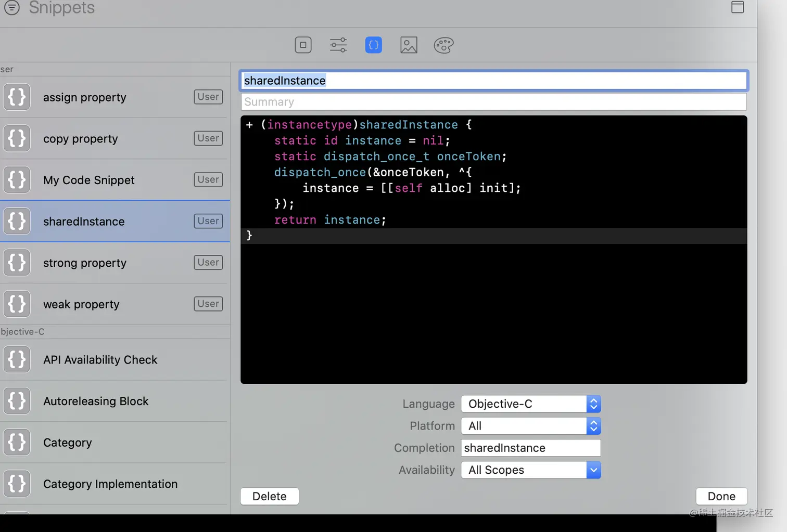The width and height of the screenshot is (787, 532).
Task: Click the braces icon of sharedInstance row
Action: click(x=17, y=221)
